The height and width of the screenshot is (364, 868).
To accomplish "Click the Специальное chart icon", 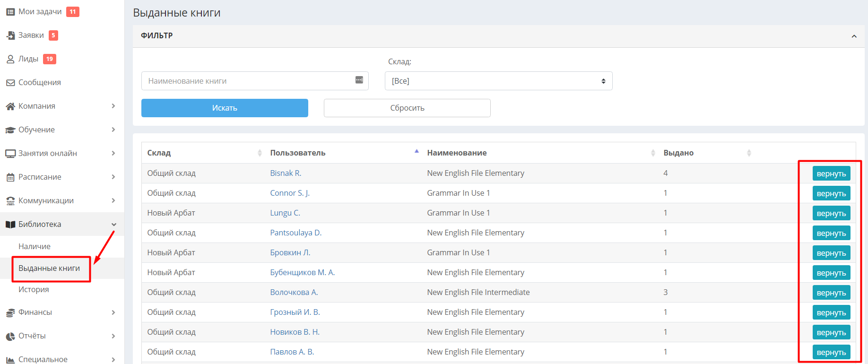I will (x=10, y=360).
